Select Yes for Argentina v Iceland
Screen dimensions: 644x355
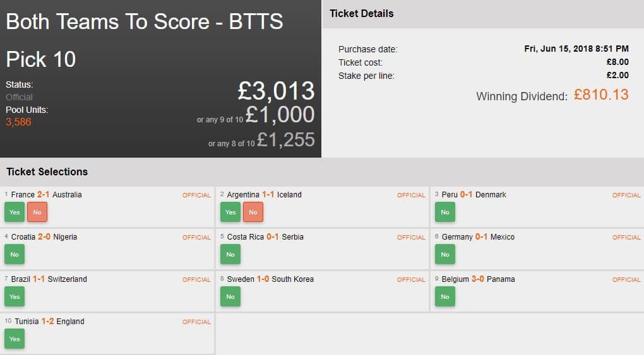coord(230,212)
